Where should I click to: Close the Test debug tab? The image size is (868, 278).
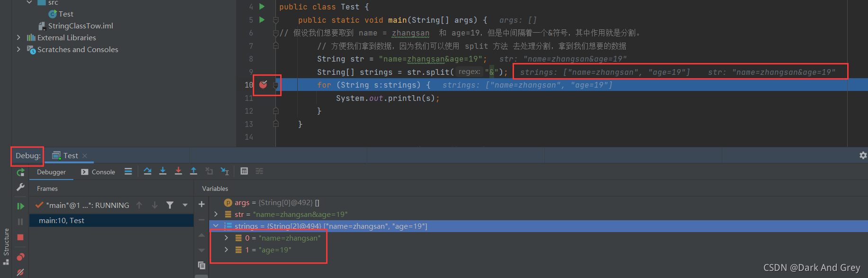[x=85, y=156]
